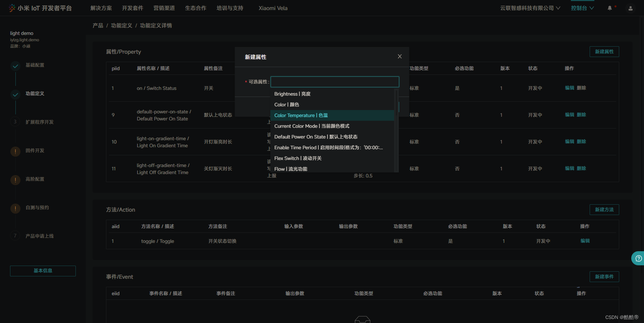The image size is (644, 323).
Task: Select Flow | 流光功能 option
Action: [332, 168]
